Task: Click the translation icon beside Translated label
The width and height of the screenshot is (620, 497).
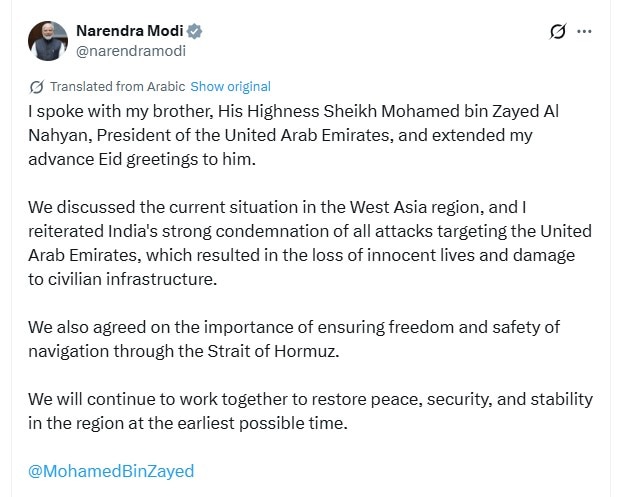Action: coord(37,86)
